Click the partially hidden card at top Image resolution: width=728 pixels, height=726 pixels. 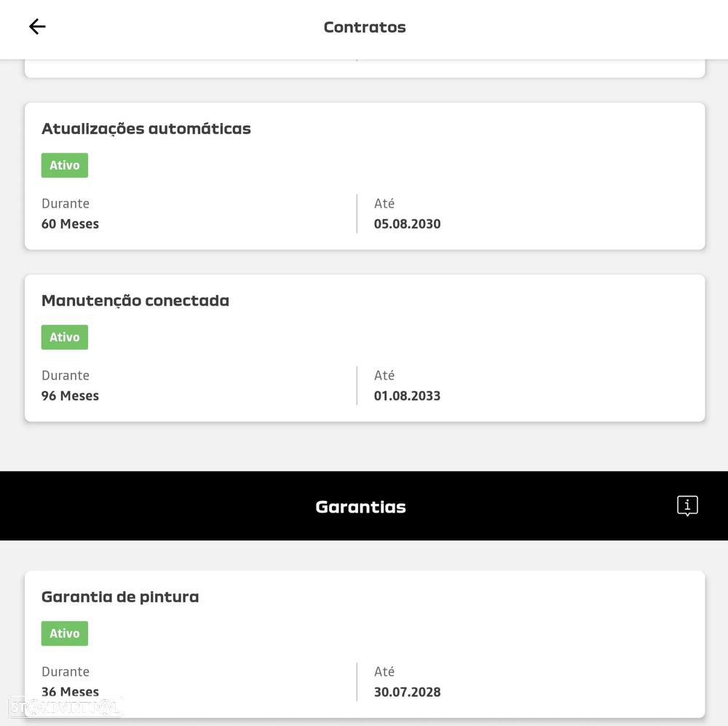[x=365, y=68]
